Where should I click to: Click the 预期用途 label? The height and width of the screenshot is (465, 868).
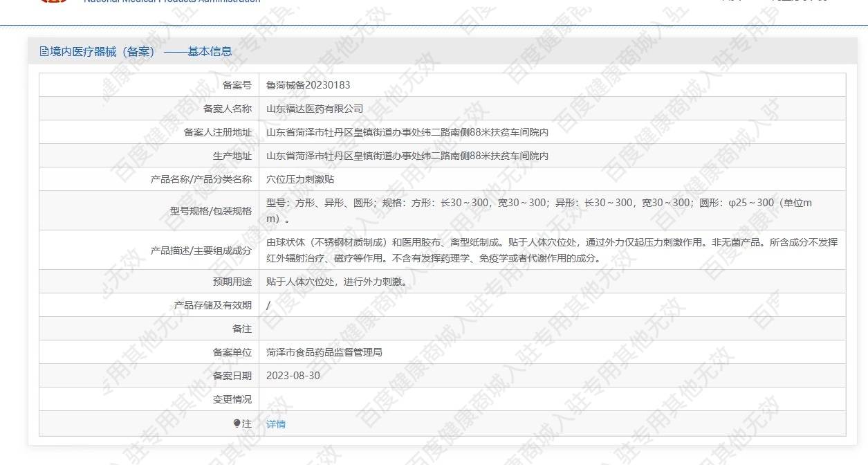point(232,282)
